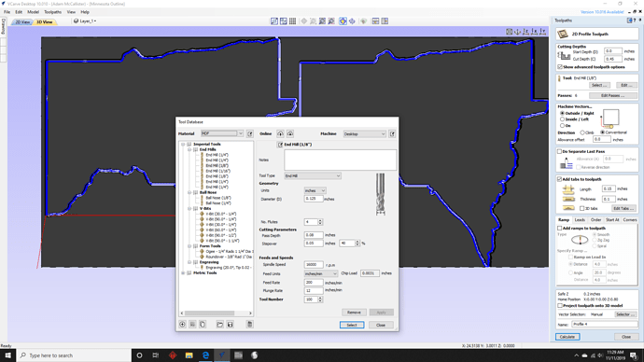Click the add new tool group icon
Screen dimensions: 644x362
tap(192, 325)
